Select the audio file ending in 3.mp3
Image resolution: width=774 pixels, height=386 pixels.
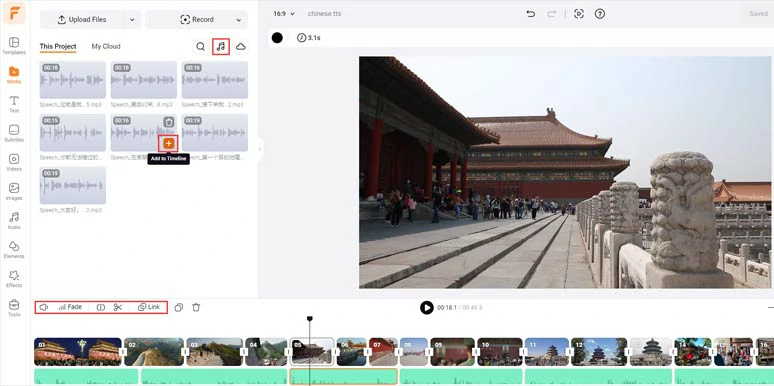coord(73,185)
